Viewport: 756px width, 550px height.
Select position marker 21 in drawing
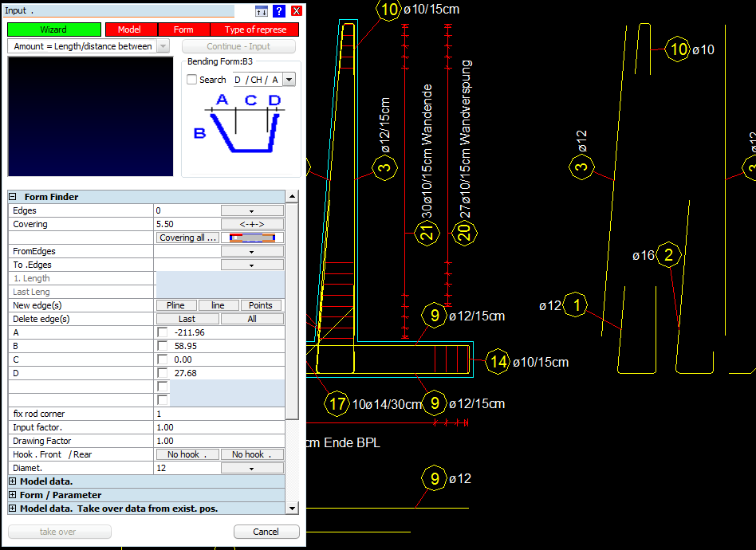(x=427, y=234)
